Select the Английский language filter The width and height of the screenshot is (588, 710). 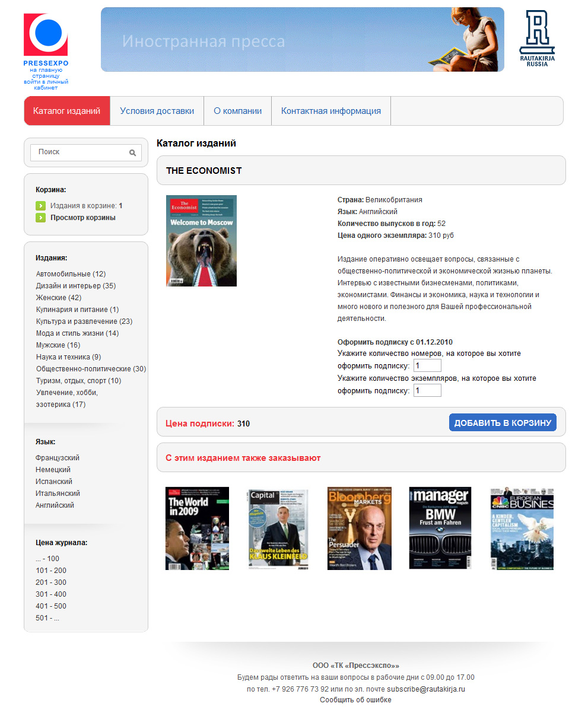[x=55, y=505]
